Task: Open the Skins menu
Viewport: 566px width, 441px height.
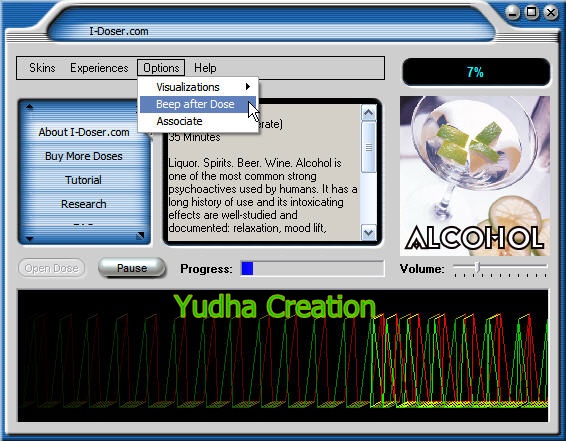Action: pyautogui.click(x=42, y=68)
